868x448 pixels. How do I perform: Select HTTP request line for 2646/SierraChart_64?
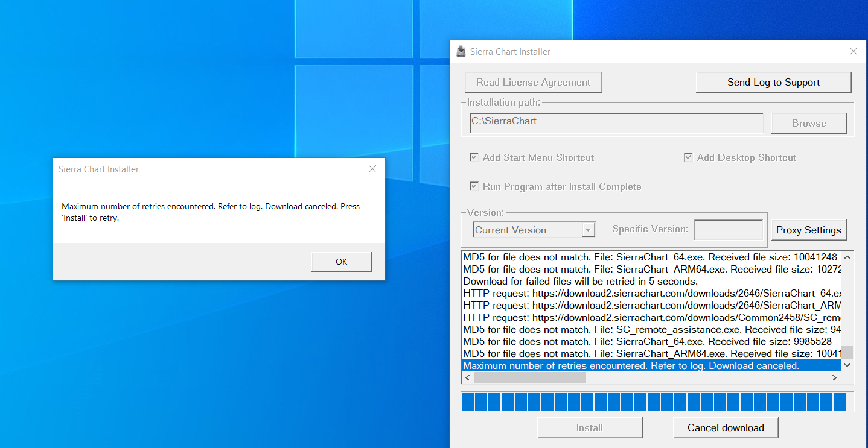651,294
